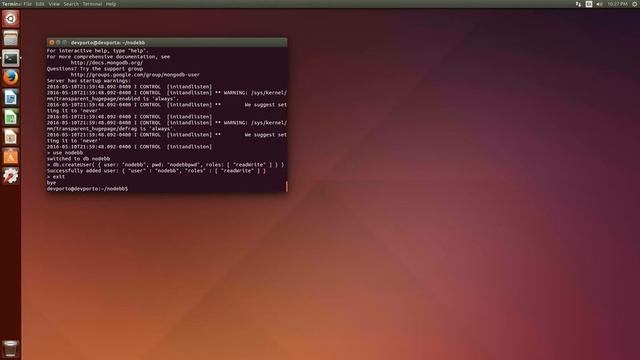Click 'Server has startup warnings:' line
Image resolution: width=640 pixels, height=360 pixels.
coord(89,81)
